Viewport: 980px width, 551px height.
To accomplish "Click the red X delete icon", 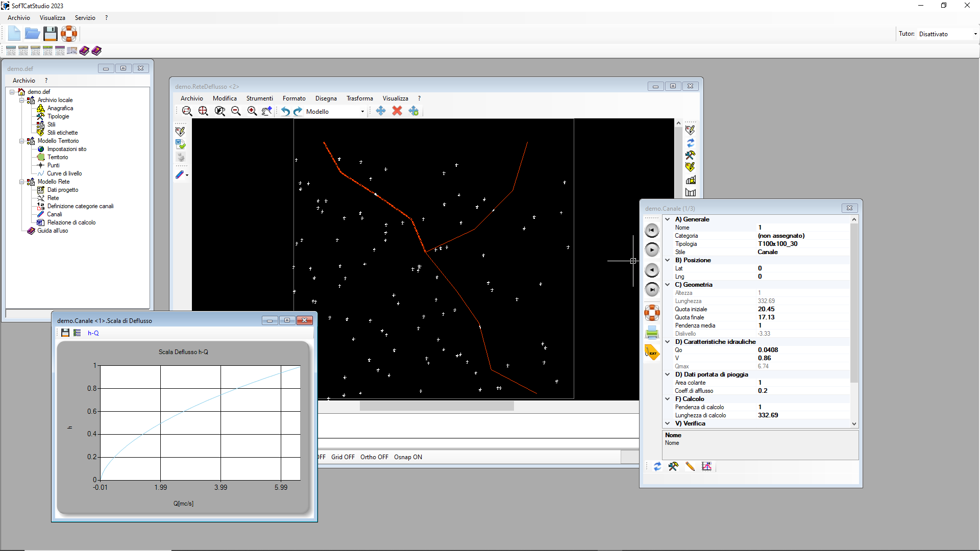I will point(397,111).
